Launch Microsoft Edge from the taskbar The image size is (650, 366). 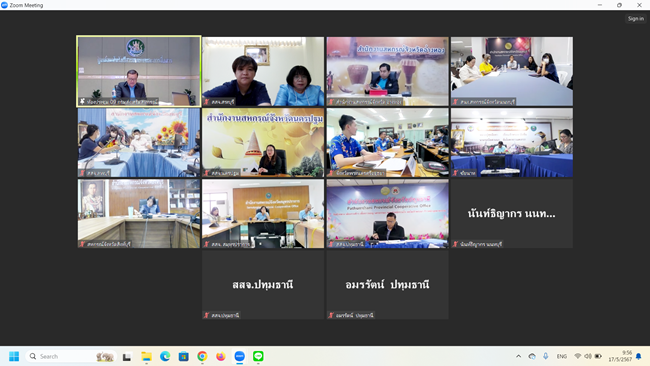pyautogui.click(x=165, y=356)
